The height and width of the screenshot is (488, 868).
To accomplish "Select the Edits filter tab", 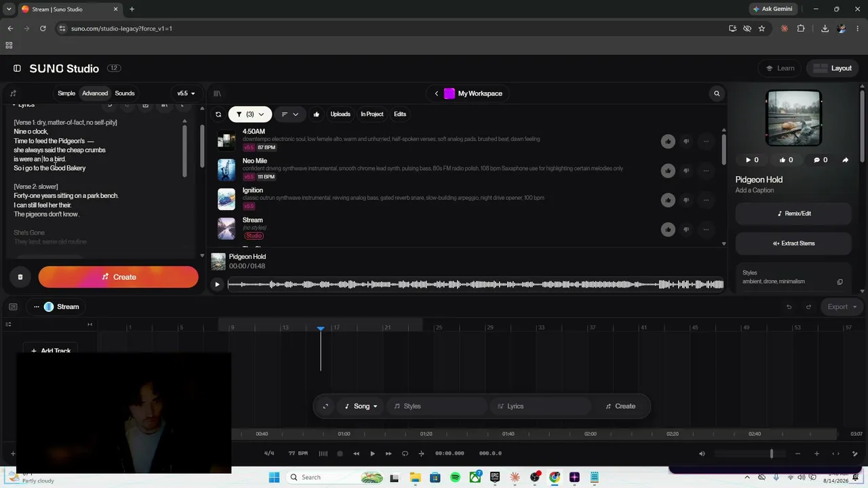I will pyautogui.click(x=400, y=115).
